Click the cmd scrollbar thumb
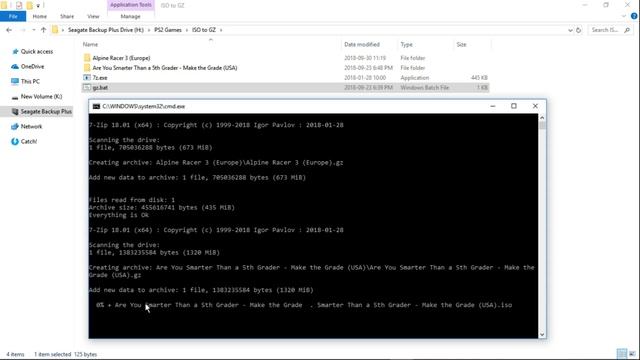 point(542,125)
